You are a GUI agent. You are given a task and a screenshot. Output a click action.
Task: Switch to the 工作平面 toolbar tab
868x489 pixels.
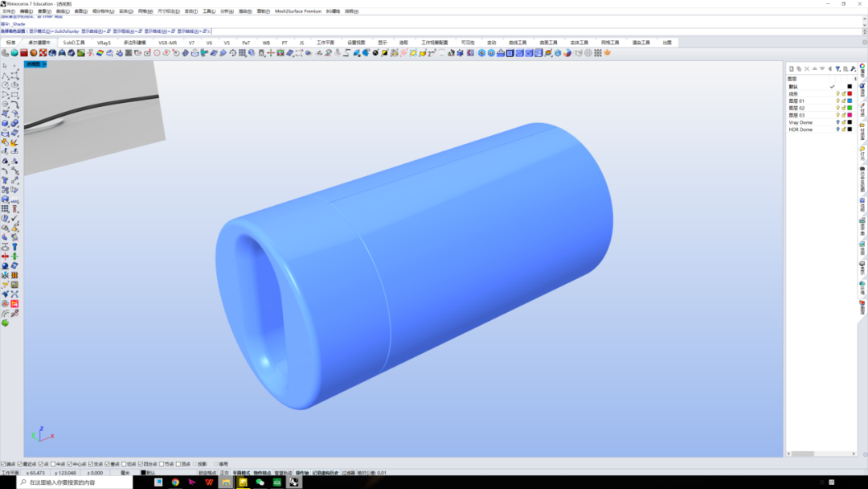(325, 43)
